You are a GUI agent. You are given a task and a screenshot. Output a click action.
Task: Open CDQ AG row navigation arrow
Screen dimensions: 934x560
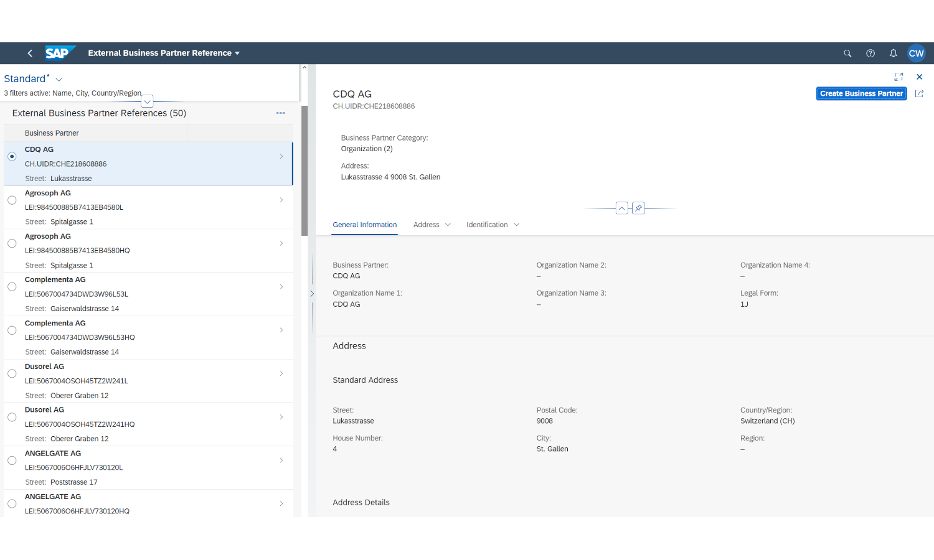(281, 157)
